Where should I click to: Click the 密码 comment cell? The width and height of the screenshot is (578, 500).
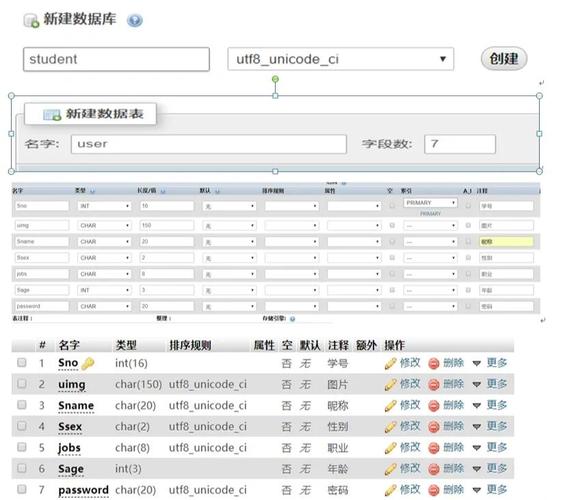point(338,490)
